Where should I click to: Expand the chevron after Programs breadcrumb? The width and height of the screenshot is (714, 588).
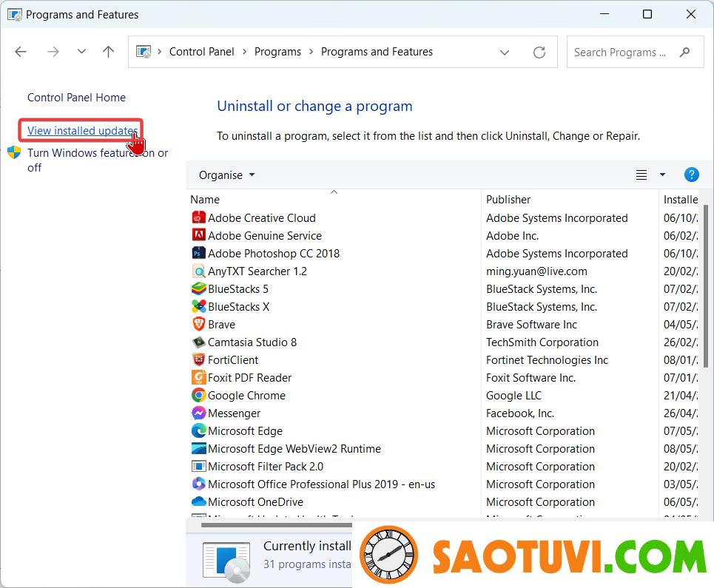point(311,52)
